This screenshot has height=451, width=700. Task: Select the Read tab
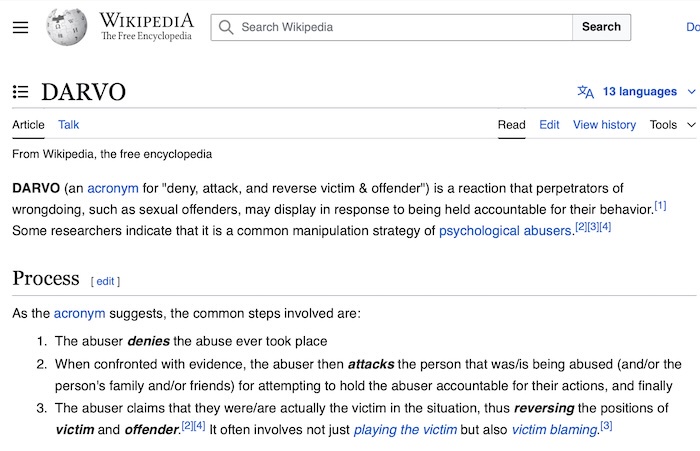click(x=512, y=125)
